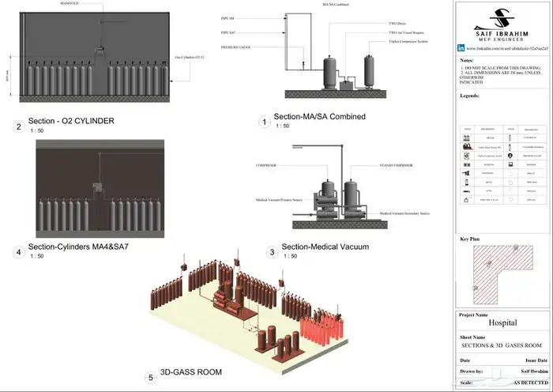
Task: Select the 'Section-Medical Vacuum' view title
Action: (325, 247)
